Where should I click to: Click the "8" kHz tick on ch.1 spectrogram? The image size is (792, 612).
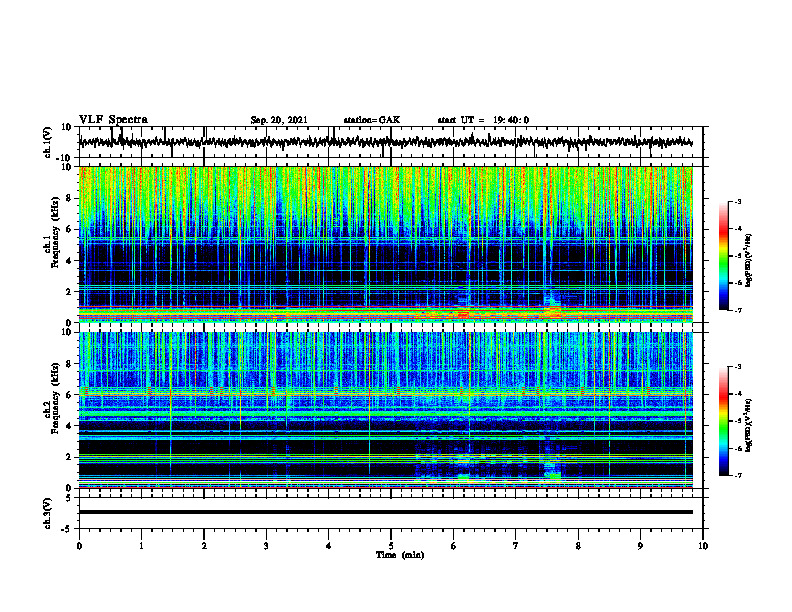69,198
